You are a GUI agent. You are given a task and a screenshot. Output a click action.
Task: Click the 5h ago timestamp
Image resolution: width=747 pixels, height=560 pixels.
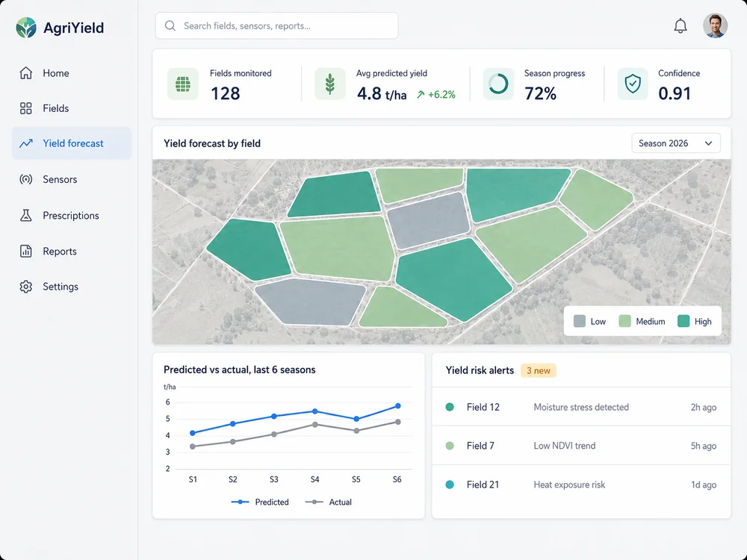(x=704, y=446)
